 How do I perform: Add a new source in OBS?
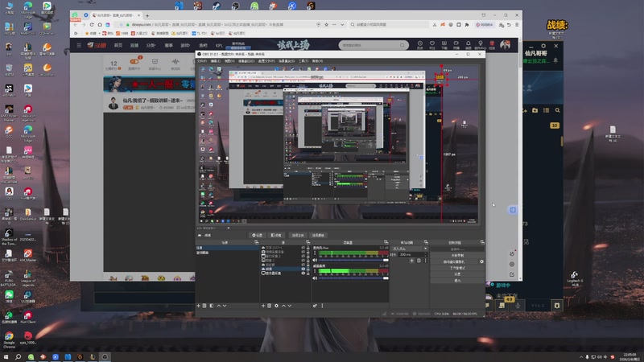(263, 306)
